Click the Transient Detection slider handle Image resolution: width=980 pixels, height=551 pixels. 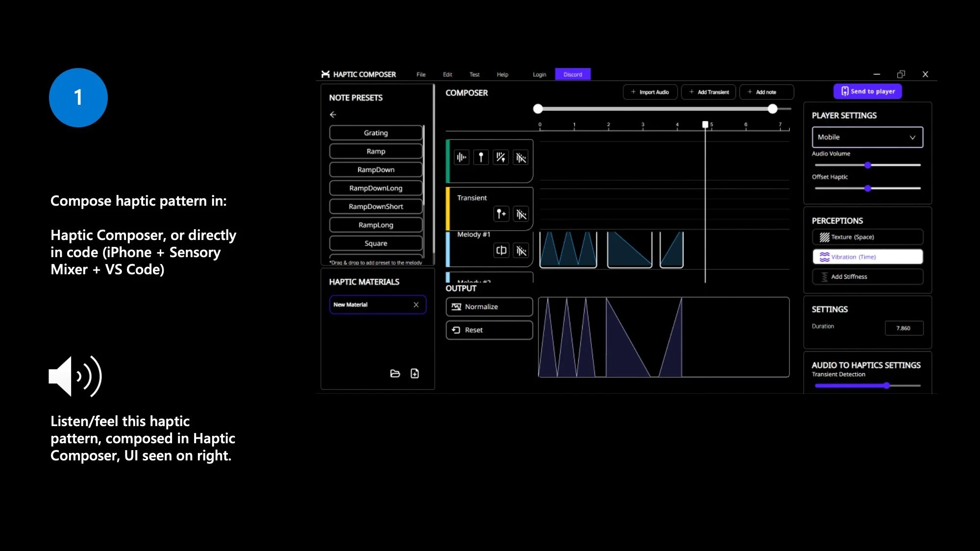886,386
